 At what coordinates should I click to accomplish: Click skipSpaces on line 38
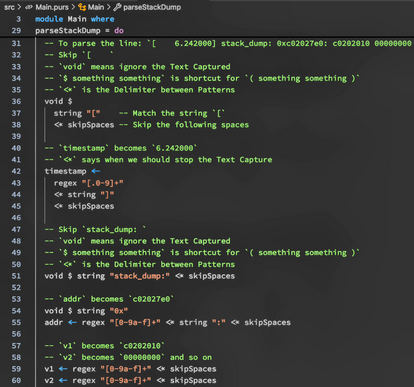point(91,125)
